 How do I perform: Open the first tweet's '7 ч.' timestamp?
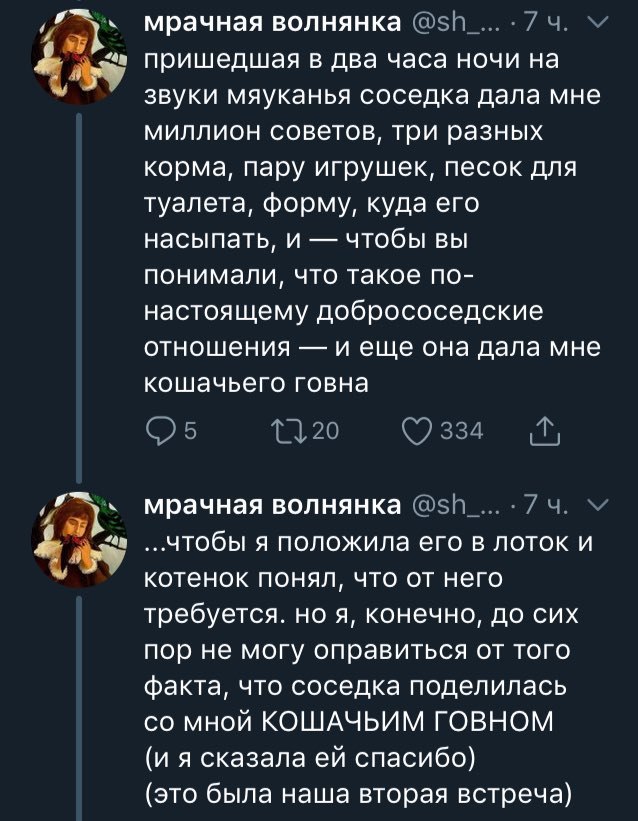point(545,23)
